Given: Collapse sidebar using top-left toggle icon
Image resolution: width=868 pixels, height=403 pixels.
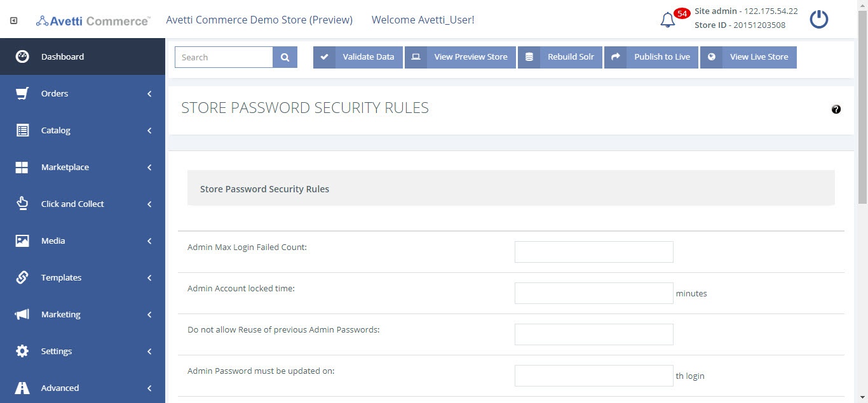Looking at the screenshot, I should 14,20.
